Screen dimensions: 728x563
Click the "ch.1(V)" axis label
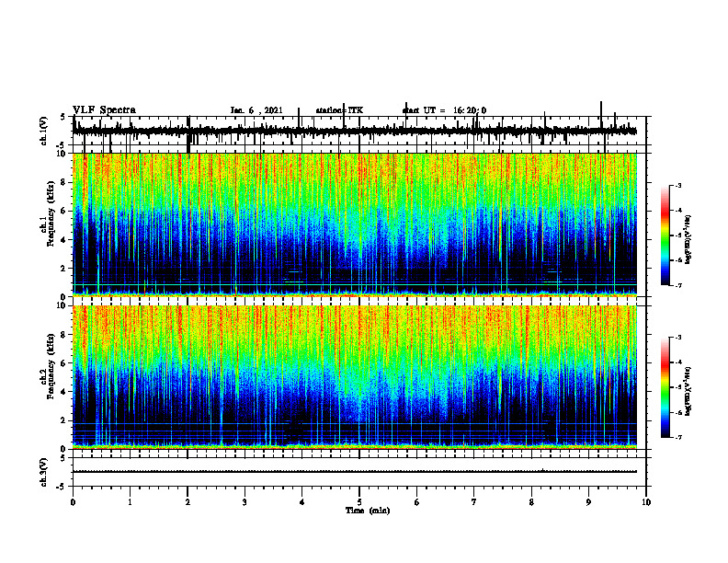pos(44,131)
